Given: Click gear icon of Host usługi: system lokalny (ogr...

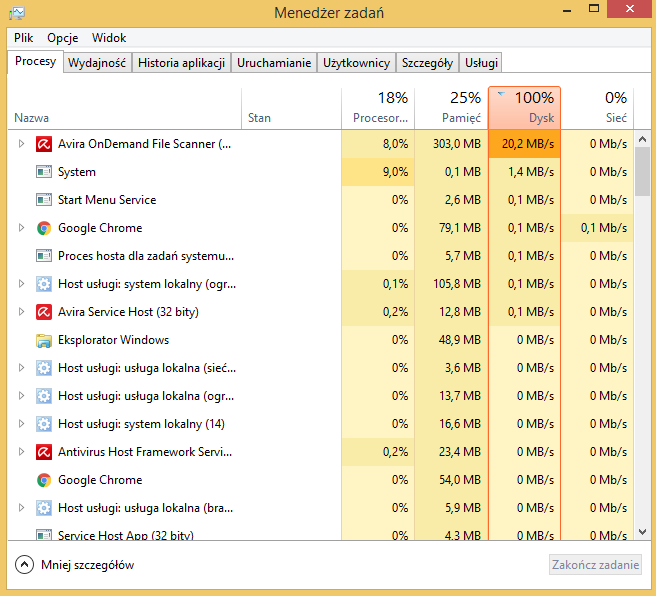Looking at the screenshot, I should pyautogui.click(x=44, y=284).
